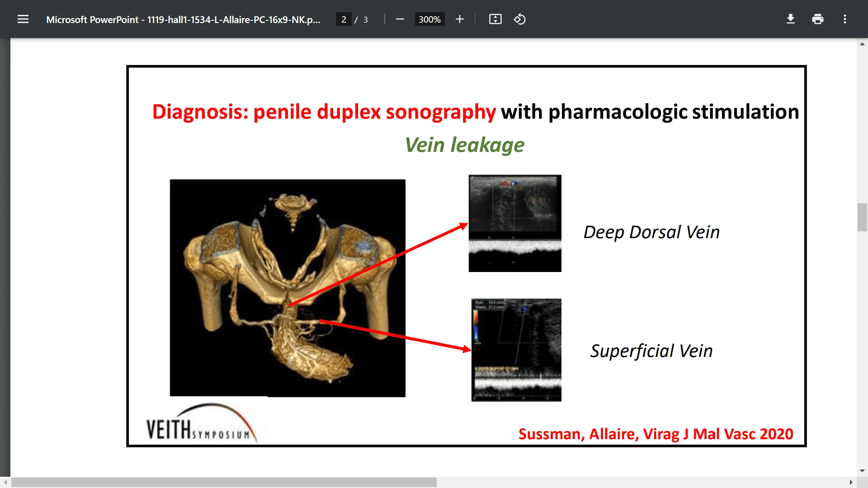Toggle fit-to-page view
The height and width of the screenshot is (488, 868).
pyautogui.click(x=495, y=19)
